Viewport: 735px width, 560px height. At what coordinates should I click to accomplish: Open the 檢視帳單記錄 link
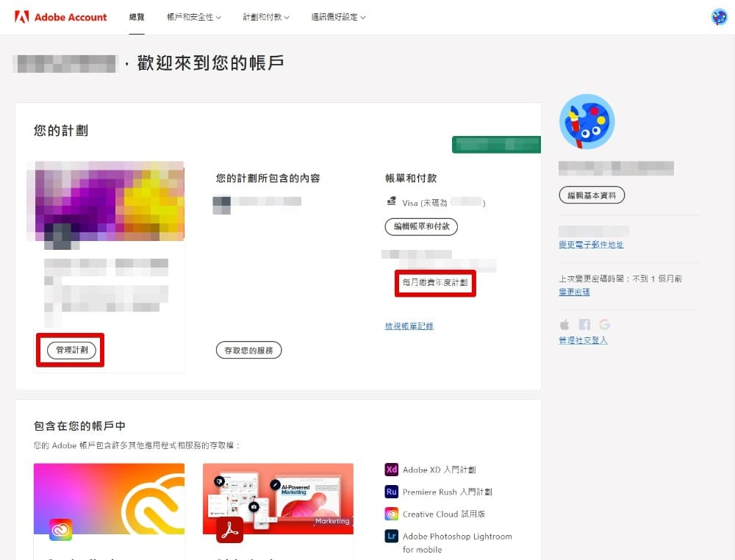point(409,326)
